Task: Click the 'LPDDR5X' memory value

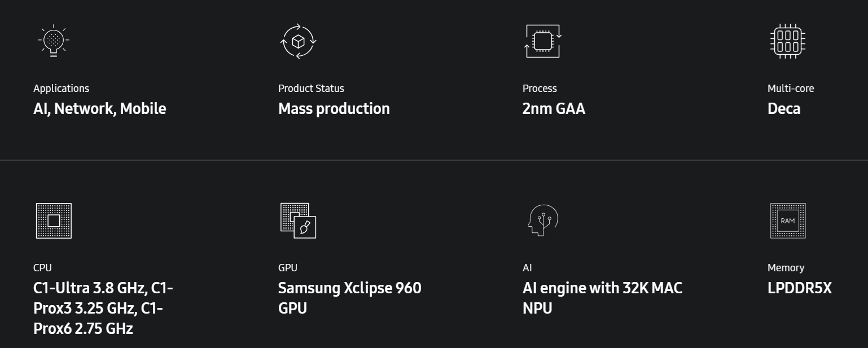Action: [x=799, y=288]
